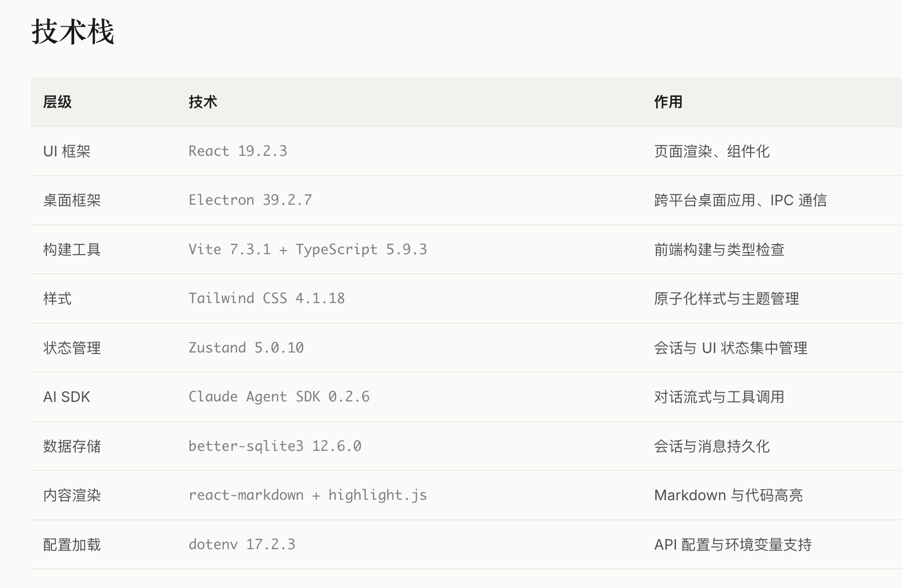Click the API 配置与环境变量支持 description
The image size is (902, 588).
pyautogui.click(x=732, y=545)
